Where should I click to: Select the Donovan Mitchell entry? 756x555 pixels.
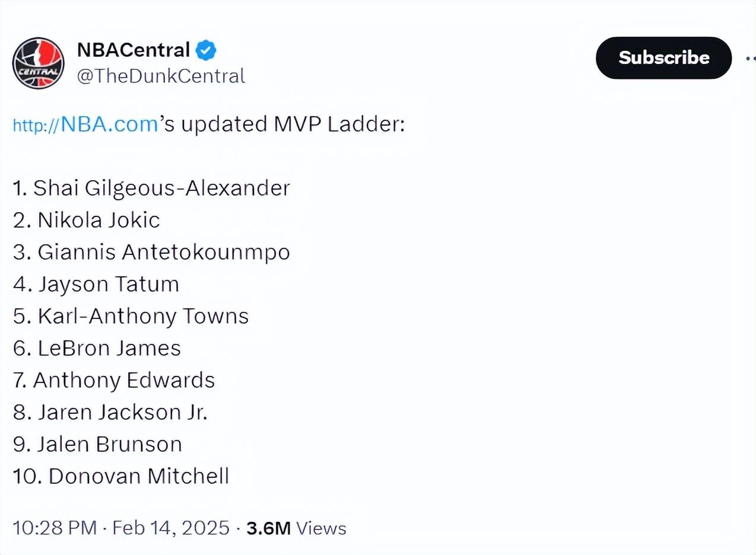[121, 476]
